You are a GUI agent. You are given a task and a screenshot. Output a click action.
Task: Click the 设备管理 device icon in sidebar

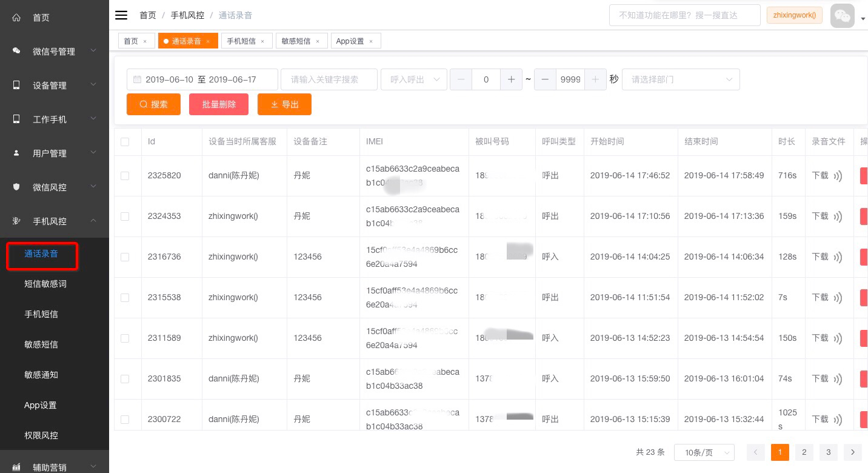point(16,86)
